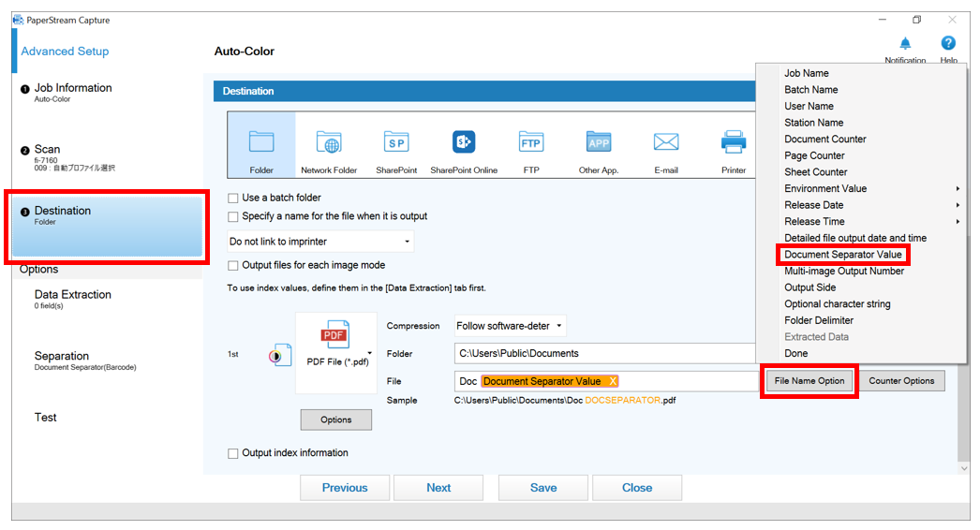This screenshot has height=530, width=980.
Task: Choose Folder Delimiter menu entry
Action: 819,320
